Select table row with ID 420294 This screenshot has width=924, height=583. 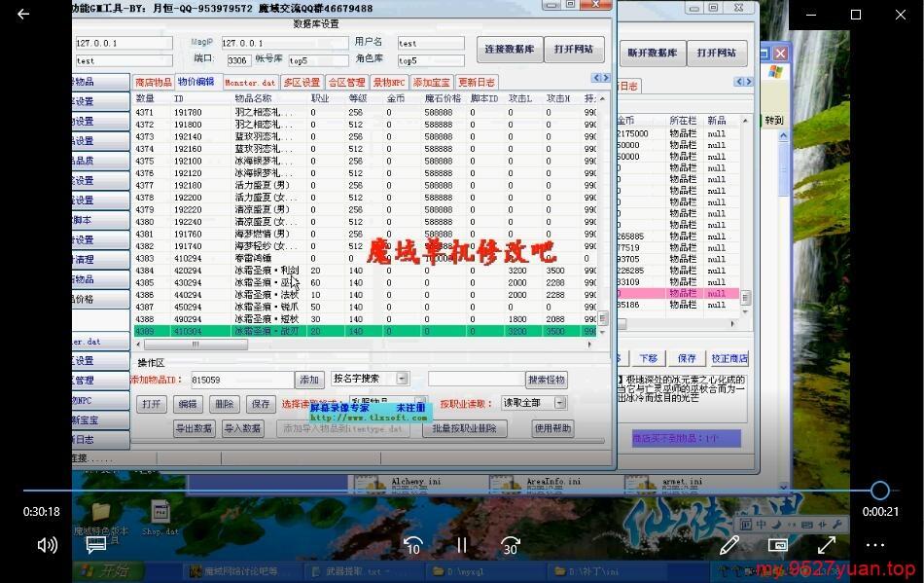(x=366, y=271)
